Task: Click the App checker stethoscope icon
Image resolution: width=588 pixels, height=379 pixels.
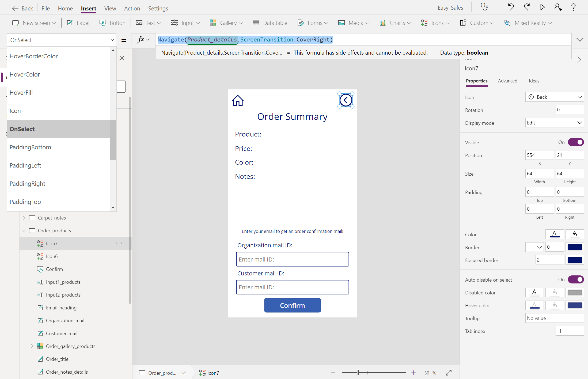Action: [484, 7]
